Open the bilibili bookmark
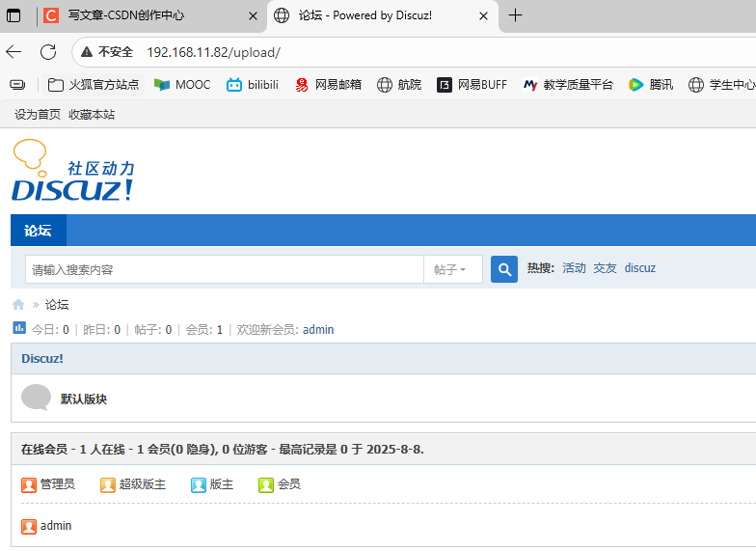 pos(253,85)
